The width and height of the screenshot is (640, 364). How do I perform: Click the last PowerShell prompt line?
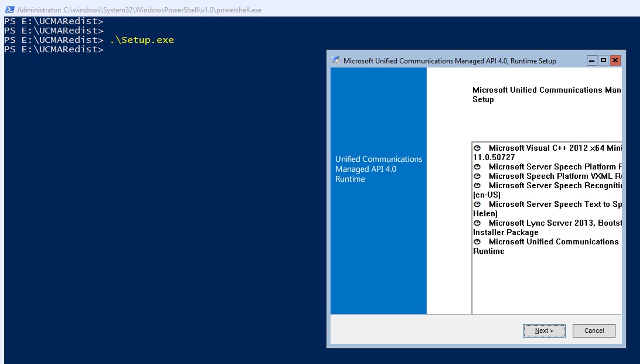(54, 50)
